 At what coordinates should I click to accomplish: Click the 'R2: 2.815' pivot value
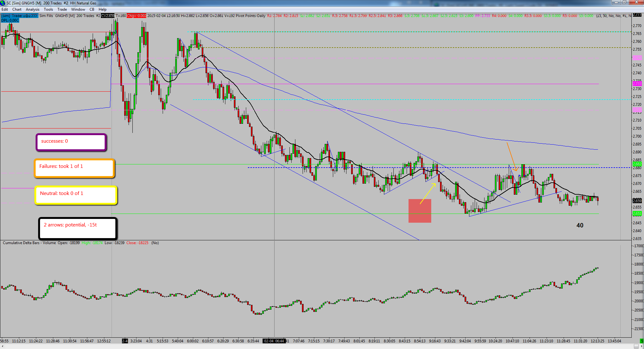click(x=291, y=16)
